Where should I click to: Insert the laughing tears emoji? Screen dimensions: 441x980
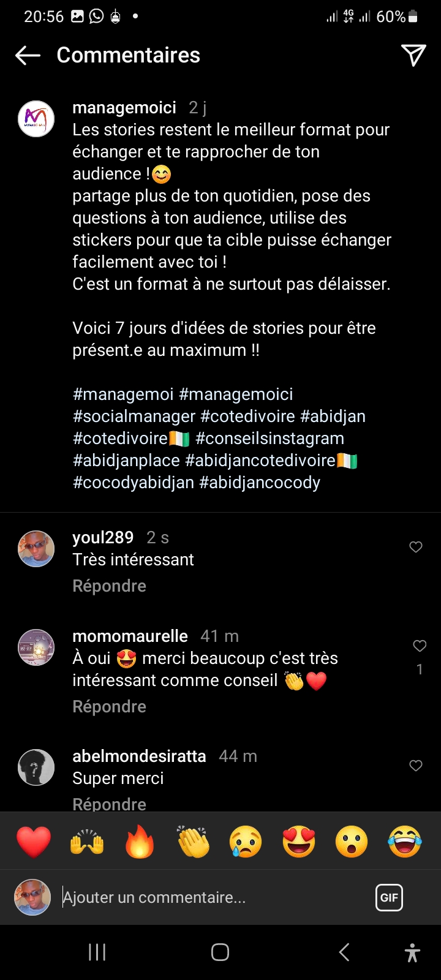pyautogui.click(x=405, y=842)
